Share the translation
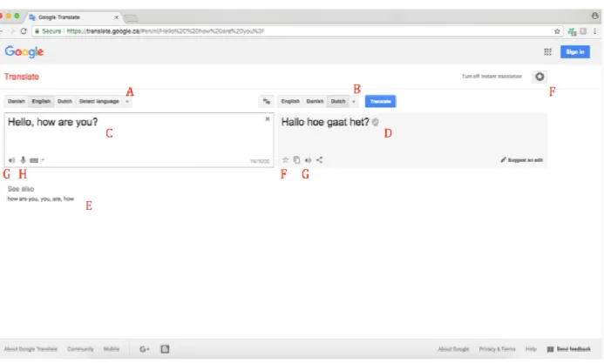The width and height of the screenshot is (604, 364). pos(319,159)
